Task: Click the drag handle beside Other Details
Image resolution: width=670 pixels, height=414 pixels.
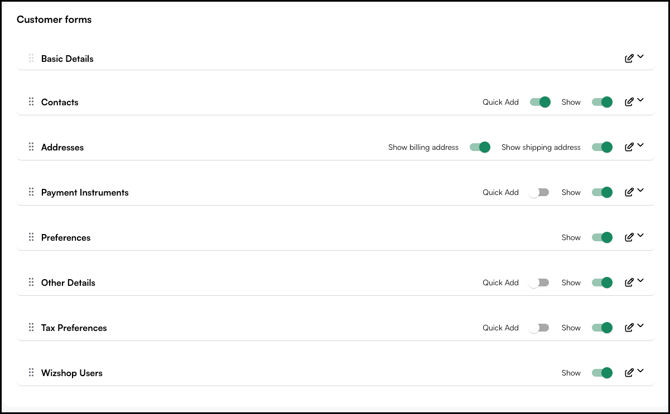Action: click(x=31, y=282)
